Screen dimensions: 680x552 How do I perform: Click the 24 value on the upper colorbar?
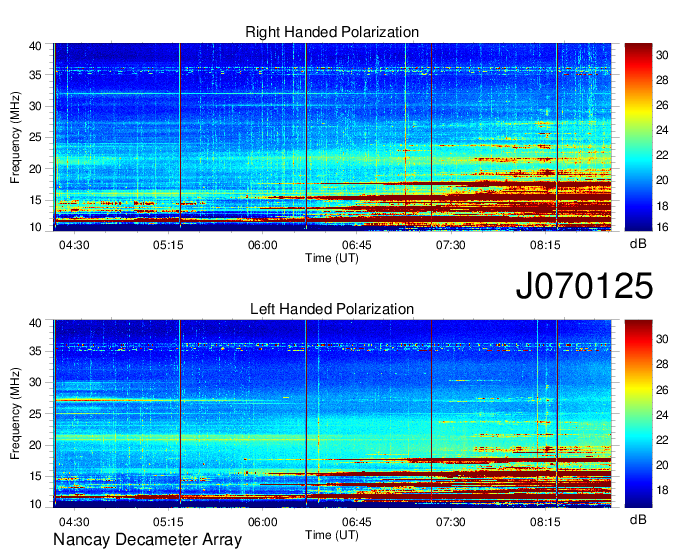pyautogui.click(x=662, y=130)
